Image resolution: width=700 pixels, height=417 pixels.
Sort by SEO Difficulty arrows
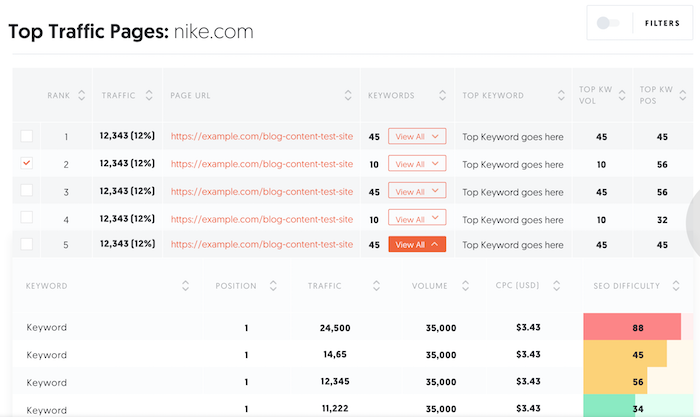coord(676,286)
